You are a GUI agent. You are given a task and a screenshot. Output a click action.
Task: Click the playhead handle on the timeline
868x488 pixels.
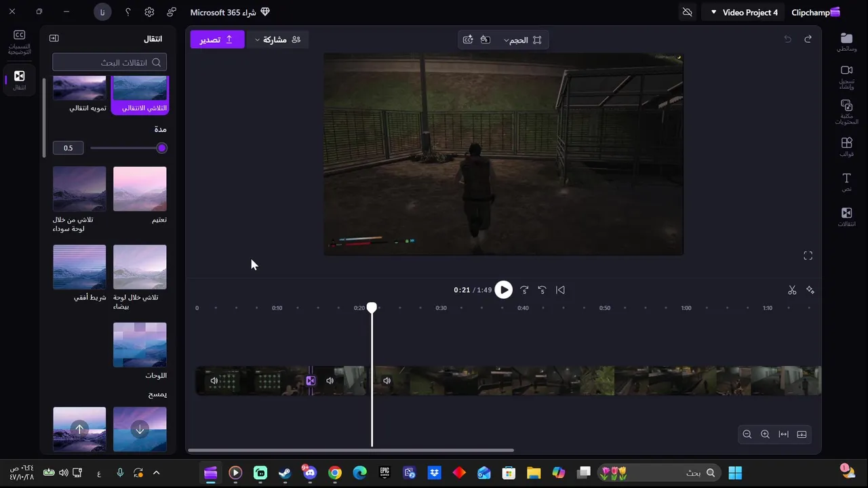click(372, 308)
